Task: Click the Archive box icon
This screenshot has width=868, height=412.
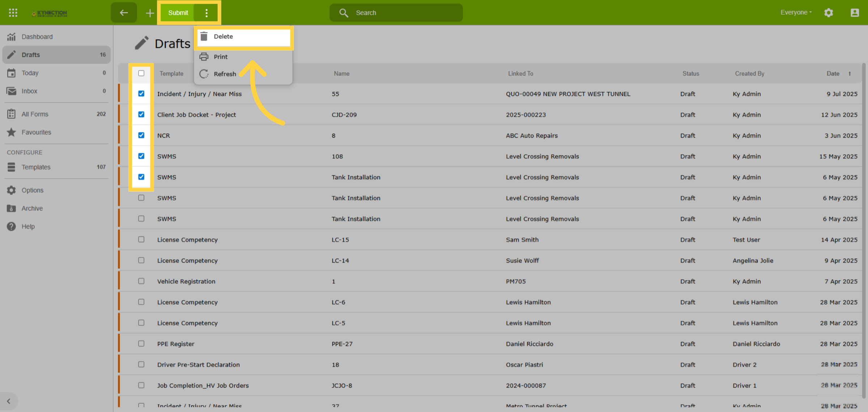Action: click(12, 208)
